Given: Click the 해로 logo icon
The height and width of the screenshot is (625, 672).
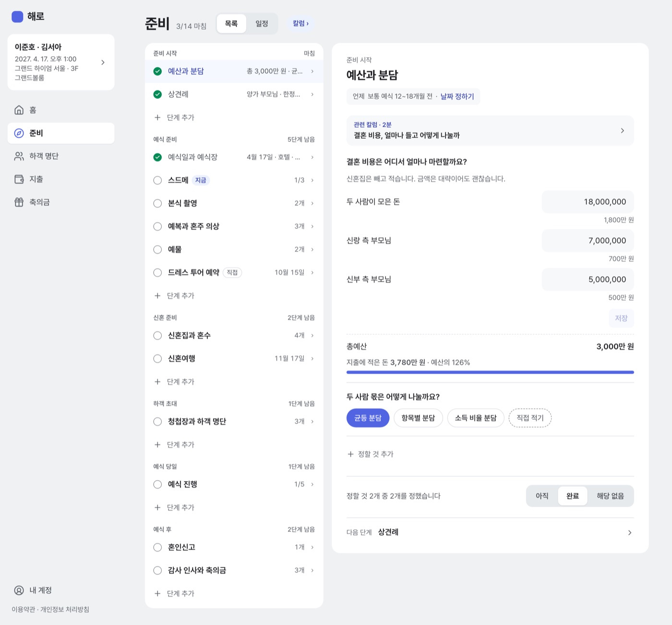Looking at the screenshot, I should [17, 17].
